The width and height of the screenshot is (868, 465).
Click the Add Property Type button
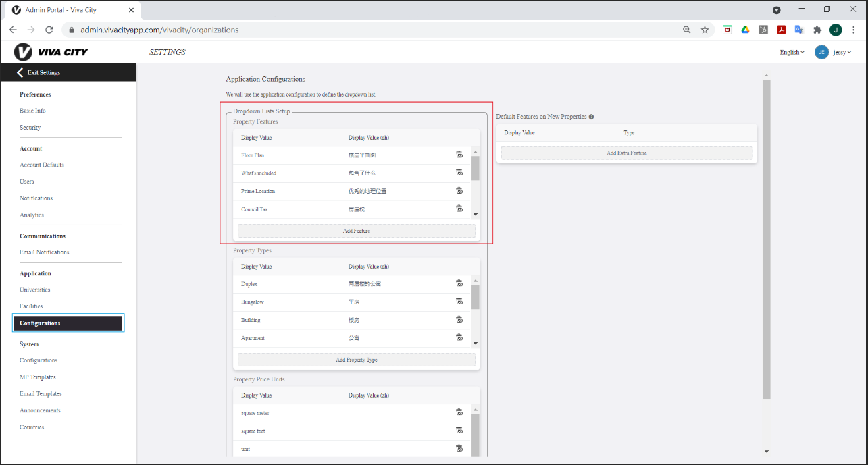pyautogui.click(x=357, y=360)
